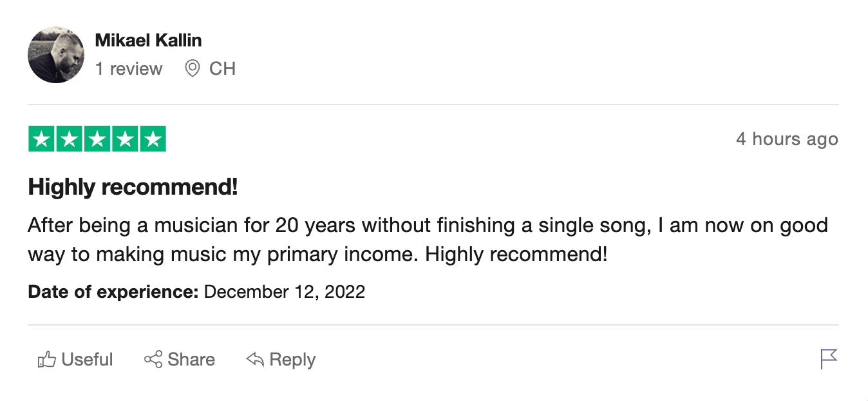Click the first green star in the rating

42,139
